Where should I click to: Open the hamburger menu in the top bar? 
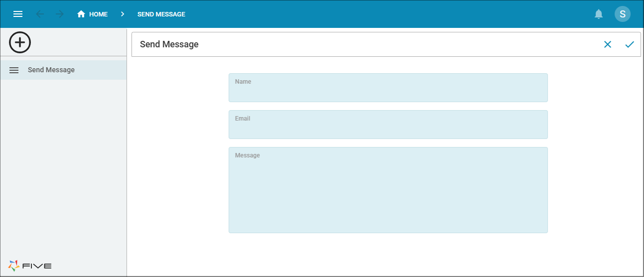click(18, 14)
